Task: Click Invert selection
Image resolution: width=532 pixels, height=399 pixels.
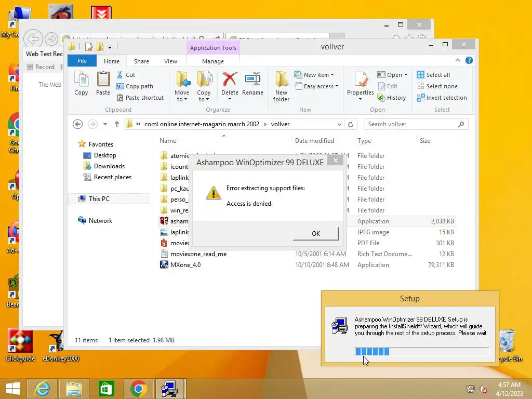Action: [442, 98]
